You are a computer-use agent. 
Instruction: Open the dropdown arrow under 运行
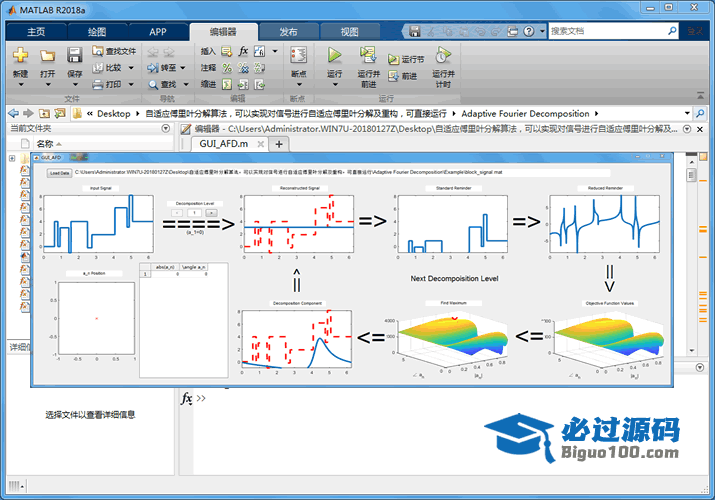click(x=335, y=85)
